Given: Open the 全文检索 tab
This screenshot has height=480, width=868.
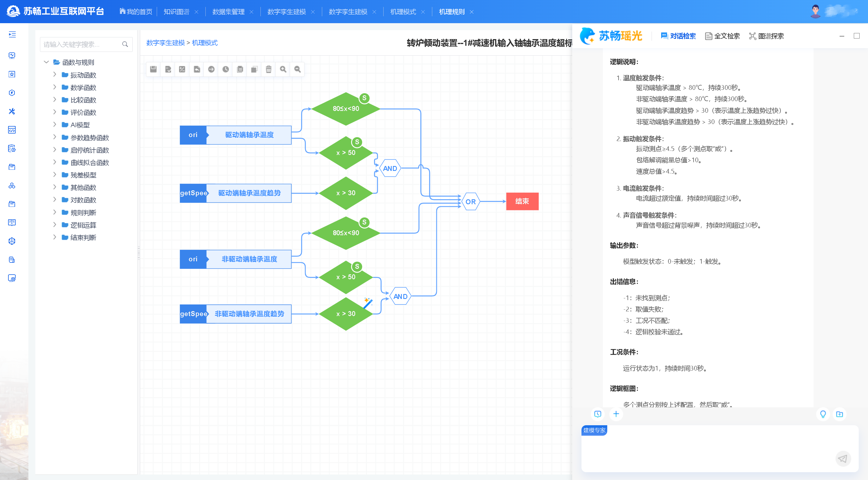Looking at the screenshot, I should [723, 36].
